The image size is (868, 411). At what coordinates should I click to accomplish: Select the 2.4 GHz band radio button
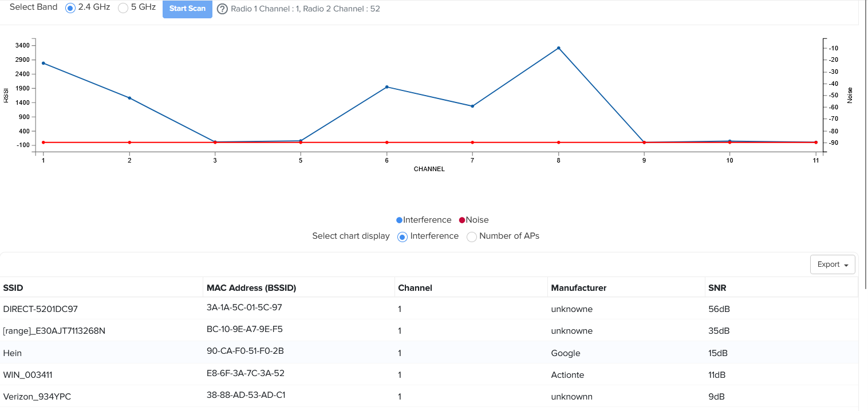pos(70,8)
